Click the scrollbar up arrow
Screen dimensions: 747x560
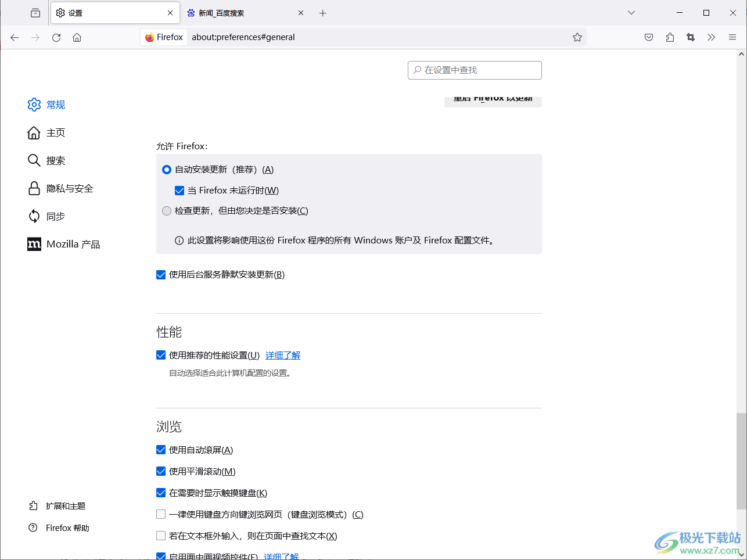741,54
